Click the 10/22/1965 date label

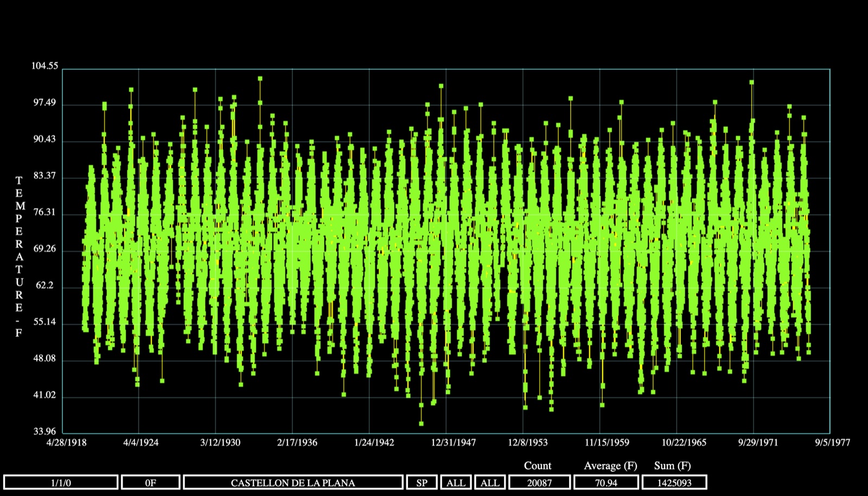point(684,442)
